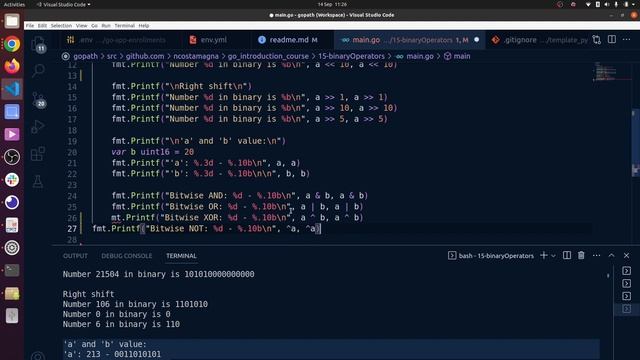Click the 'Right shift' line in terminal output

click(x=89, y=294)
